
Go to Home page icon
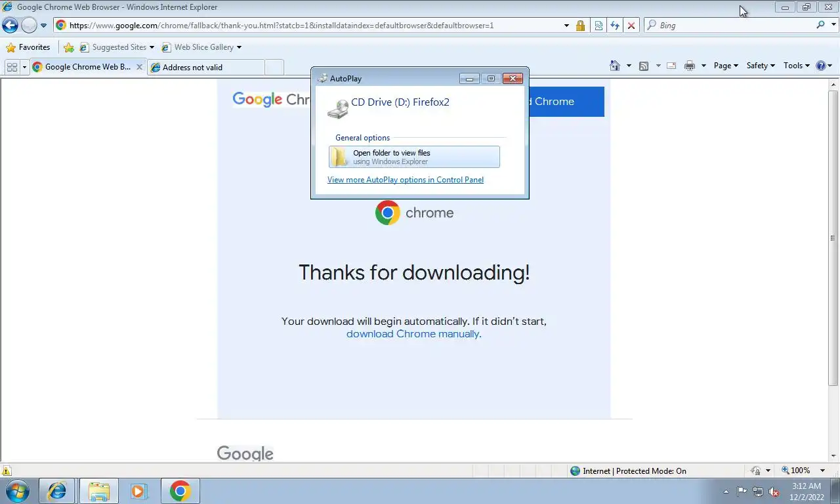[615, 66]
